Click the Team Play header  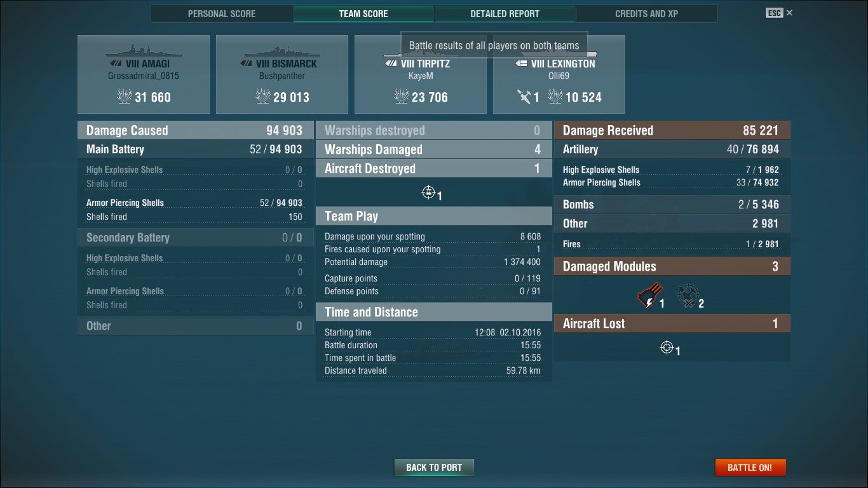pyautogui.click(x=434, y=216)
